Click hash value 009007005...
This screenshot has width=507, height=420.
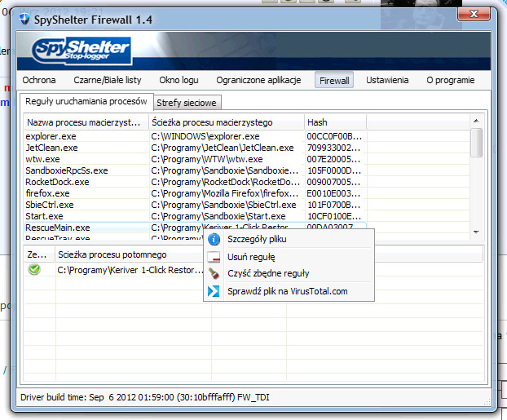(x=333, y=182)
